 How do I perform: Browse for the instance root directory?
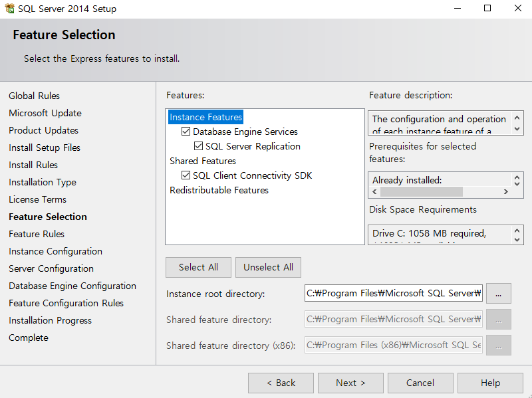click(498, 294)
